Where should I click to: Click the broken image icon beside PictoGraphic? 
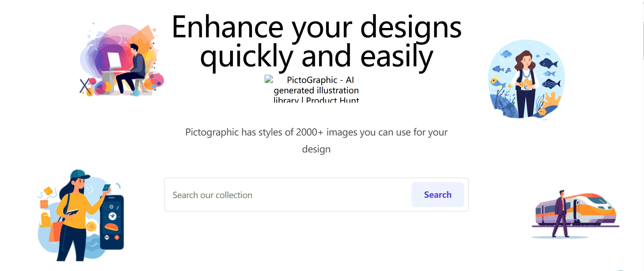(x=269, y=80)
